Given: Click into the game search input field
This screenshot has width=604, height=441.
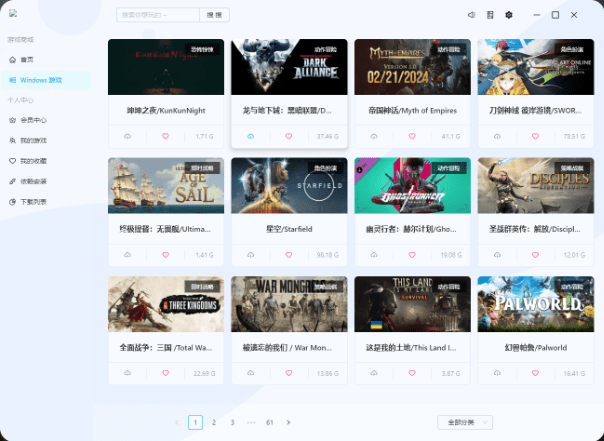Looking at the screenshot, I should point(158,15).
